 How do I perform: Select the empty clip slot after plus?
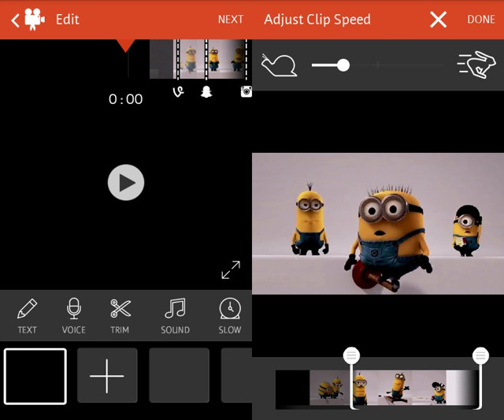click(x=180, y=376)
